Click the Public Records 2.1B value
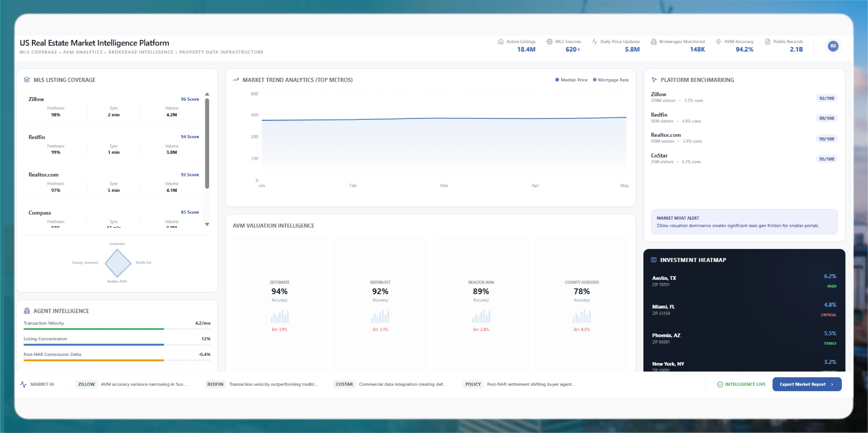The height and width of the screenshot is (433, 868). coord(796,49)
